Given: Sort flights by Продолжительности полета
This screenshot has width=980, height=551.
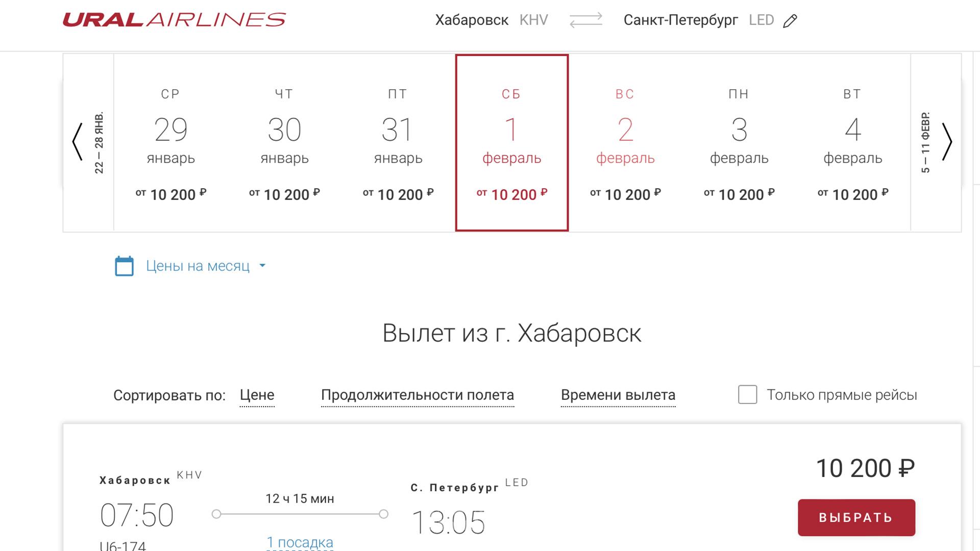Looking at the screenshot, I should click(x=416, y=395).
